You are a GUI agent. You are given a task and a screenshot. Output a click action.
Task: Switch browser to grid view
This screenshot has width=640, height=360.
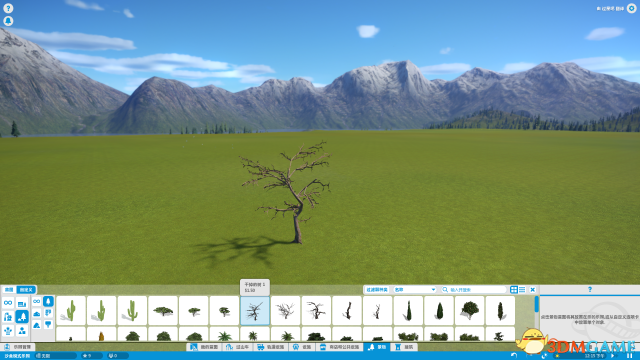(514, 289)
